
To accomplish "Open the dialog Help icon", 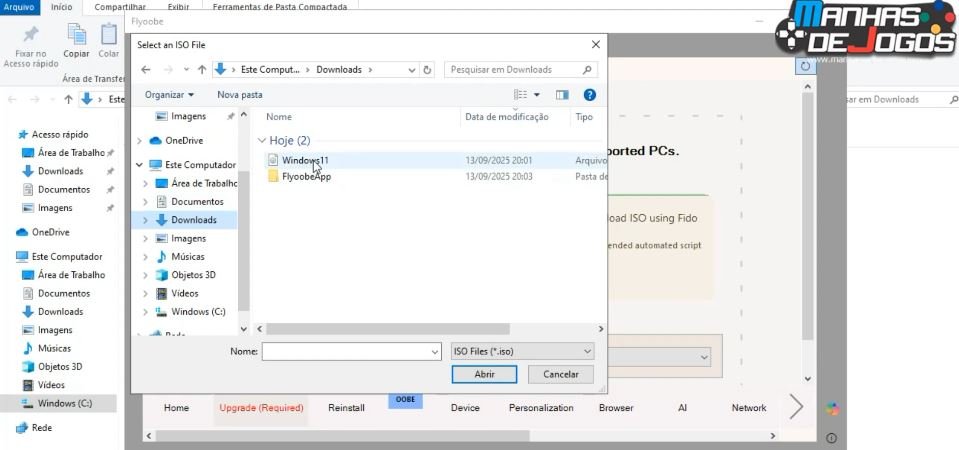I will coord(590,95).
